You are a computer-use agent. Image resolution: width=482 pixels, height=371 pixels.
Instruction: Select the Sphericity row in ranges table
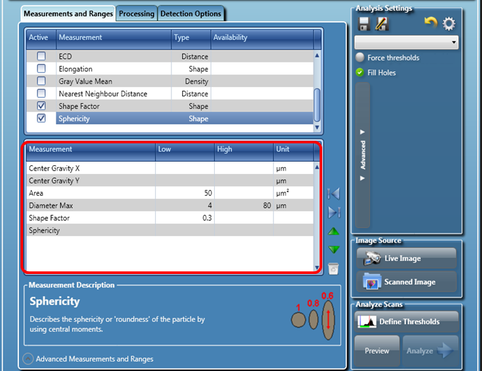(170, 230)
